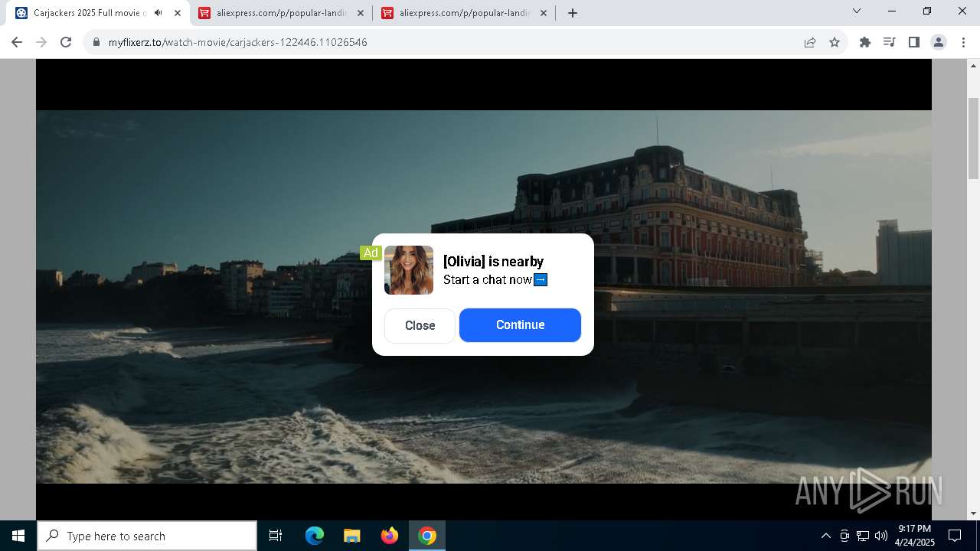980x551 pixels.
Task: Open Task View on the taskbar
Action: pyautogui.click(x=276, y=536)
